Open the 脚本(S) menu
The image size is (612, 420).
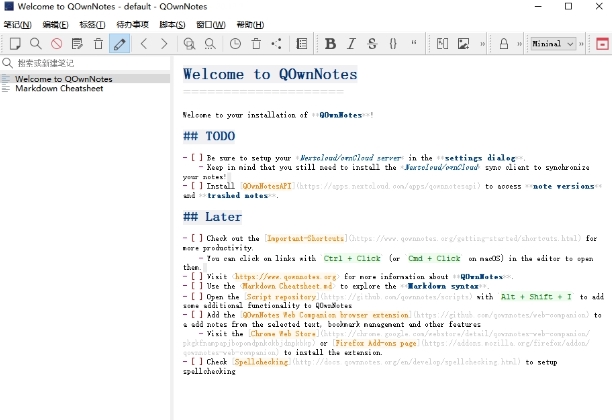click(172, 25)
